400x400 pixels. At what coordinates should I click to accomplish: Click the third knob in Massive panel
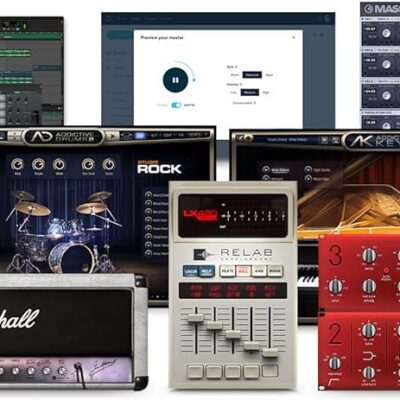pos(386,95)
